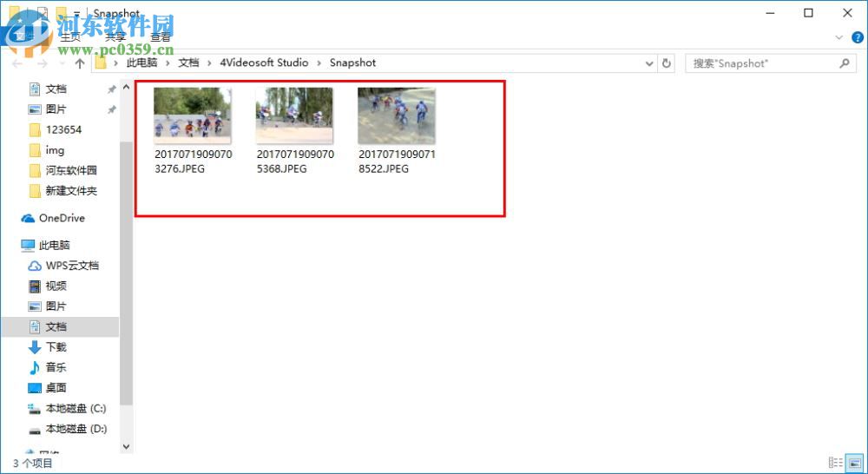Click the 音乐 note icon
Viewport: 868px width, 474px height.
35,368
